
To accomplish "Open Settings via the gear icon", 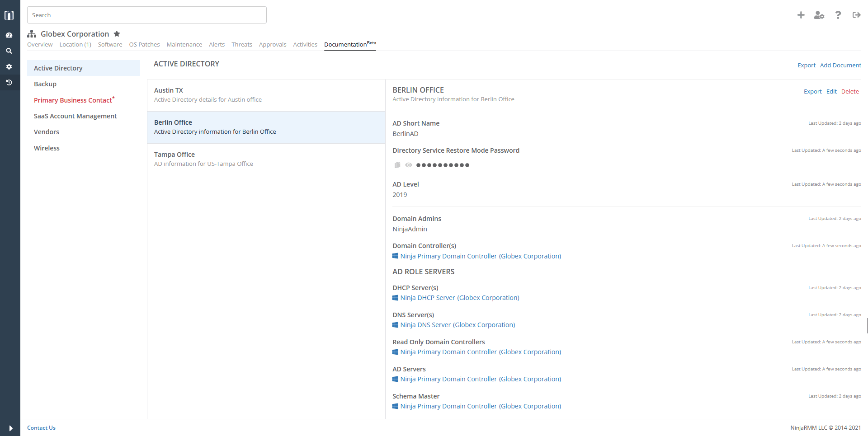I will pyautogui.click(x=9, y=66).
